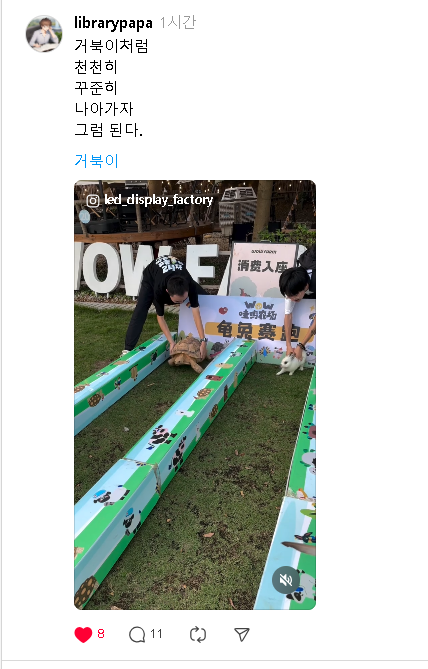Open the 거북이 topic tag link
Image resolution: width=428 pixels, height=669 pixels.
point(96,160)
